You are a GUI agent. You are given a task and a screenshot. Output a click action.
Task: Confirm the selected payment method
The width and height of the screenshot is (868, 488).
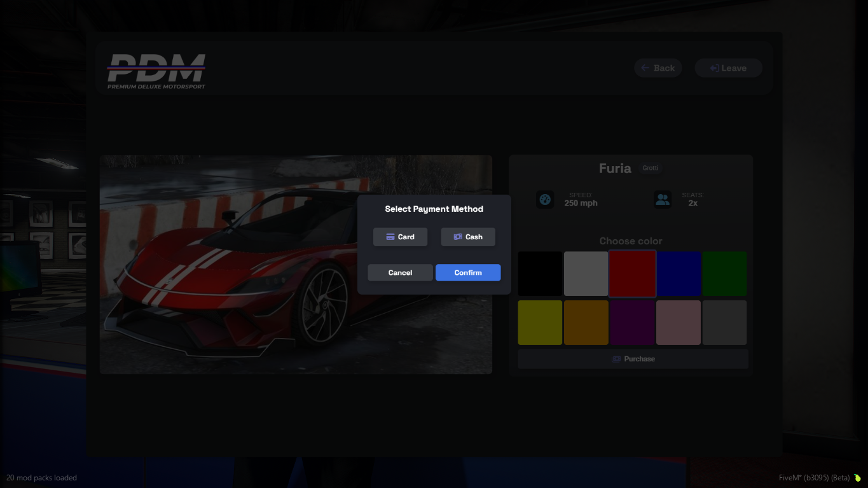coord(468,272)
